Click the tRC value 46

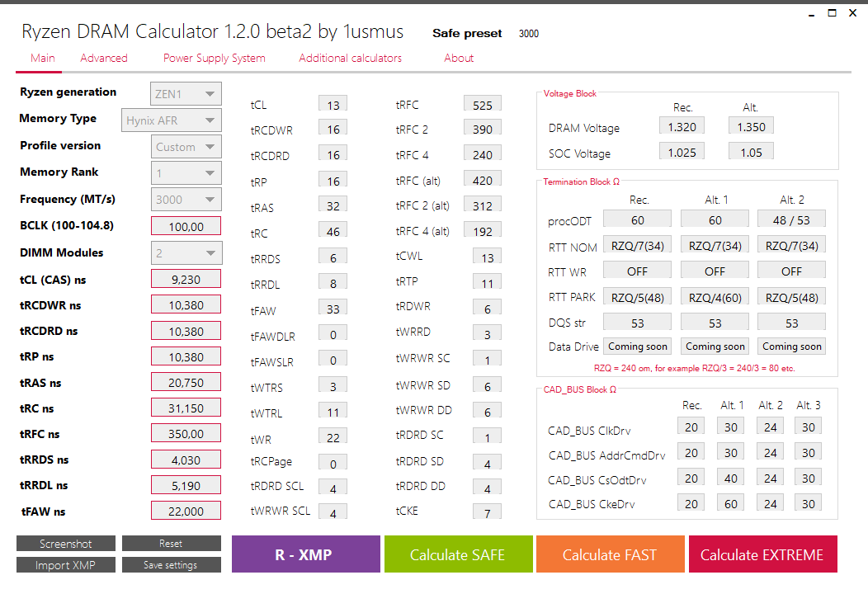pyautogui.click(x=333, y=231)
